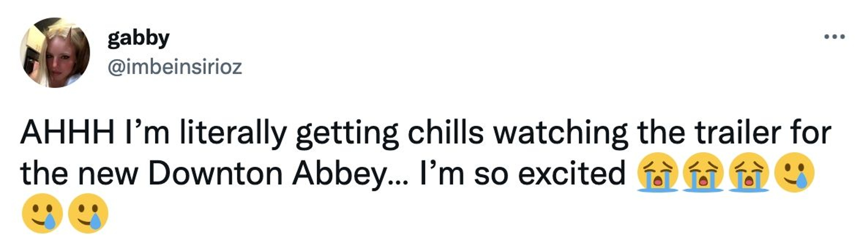This screenshot has height=246, width=868.
Task: Click gabby's profile picture
Action: point(55,53)
